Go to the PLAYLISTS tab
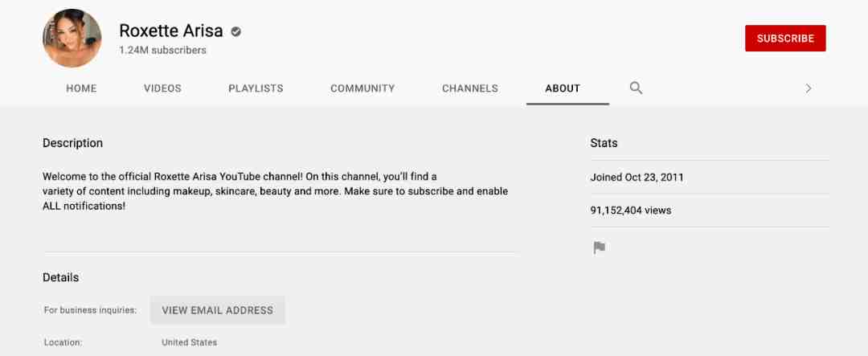 (256, 88)
